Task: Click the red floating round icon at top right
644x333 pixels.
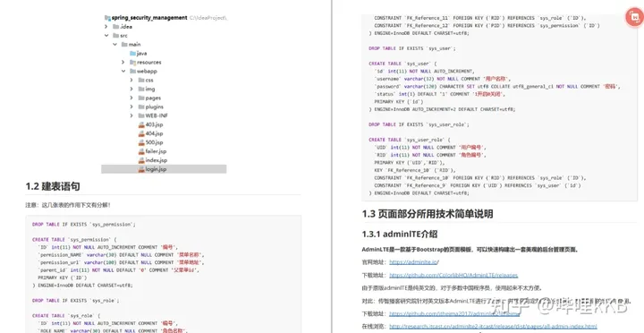Action: pyautogui.click(x=634, y=17)
